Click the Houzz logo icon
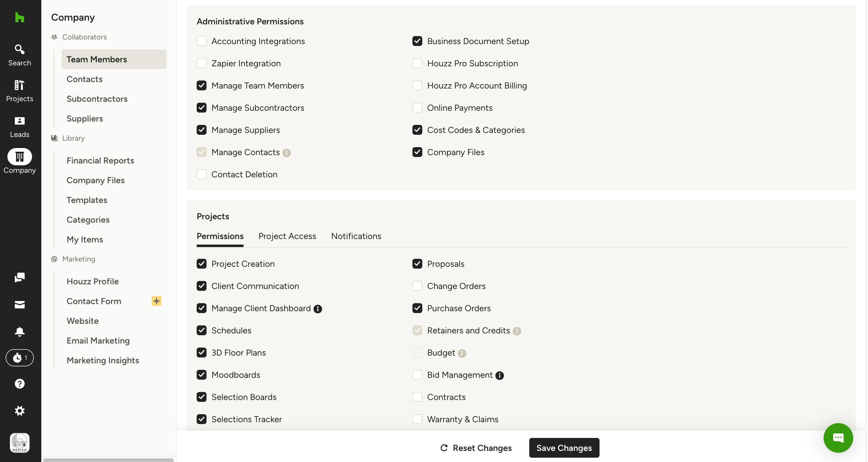Screen dimensions: 868x462 19,17
